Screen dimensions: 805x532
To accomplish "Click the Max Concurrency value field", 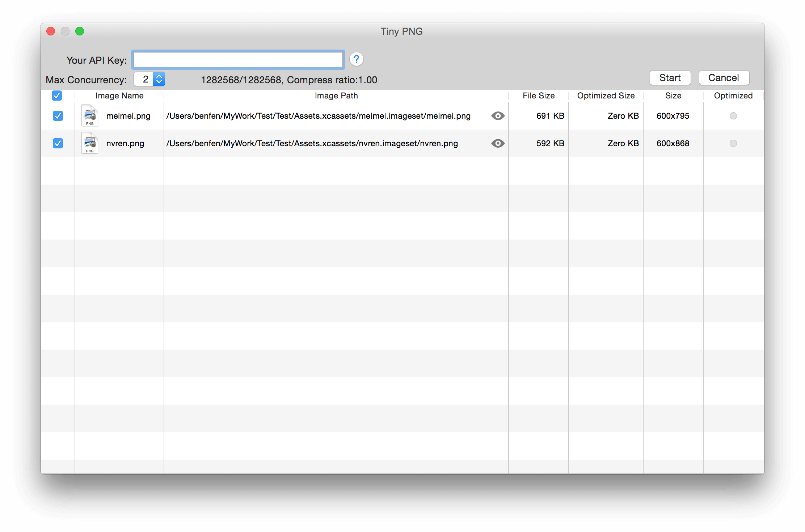I will click(x=144, y=79).
